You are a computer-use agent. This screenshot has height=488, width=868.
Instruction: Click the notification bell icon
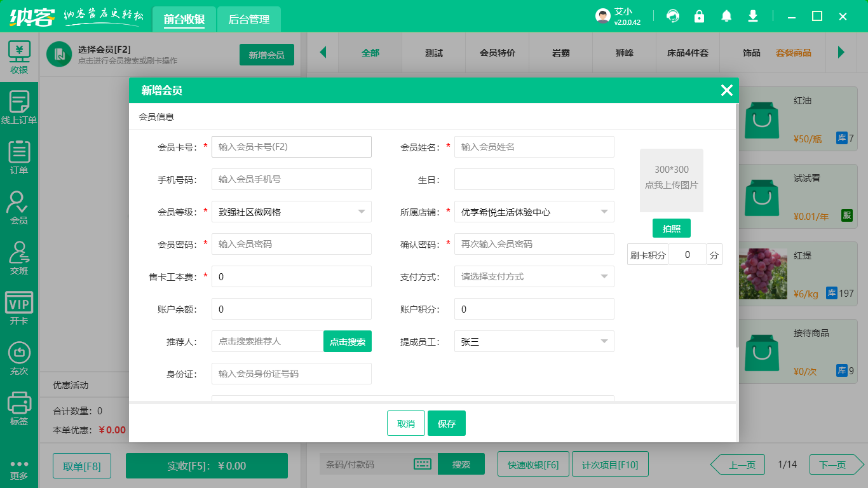click(x=726, y=16)
